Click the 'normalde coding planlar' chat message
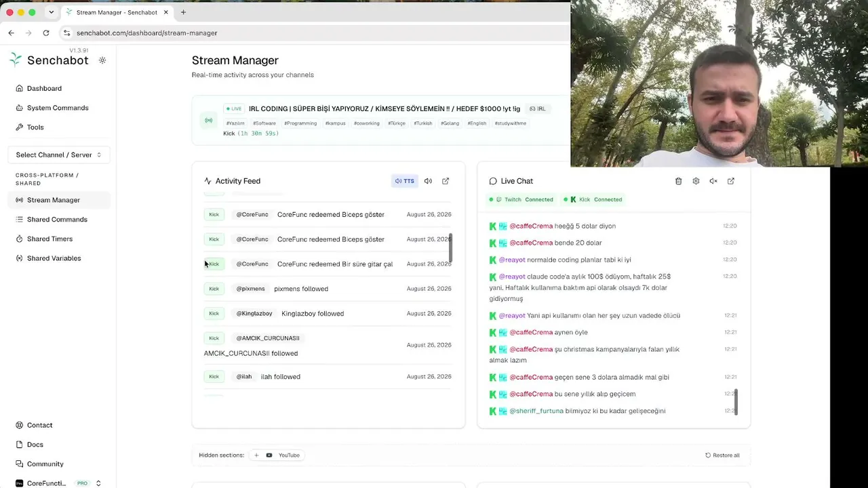This screenshot has width=868, height=488. pyautogui.click(x=579, y=260)
